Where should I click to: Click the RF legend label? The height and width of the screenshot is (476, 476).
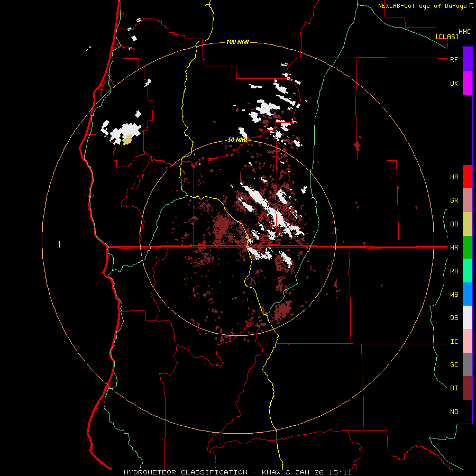(454, 59)
